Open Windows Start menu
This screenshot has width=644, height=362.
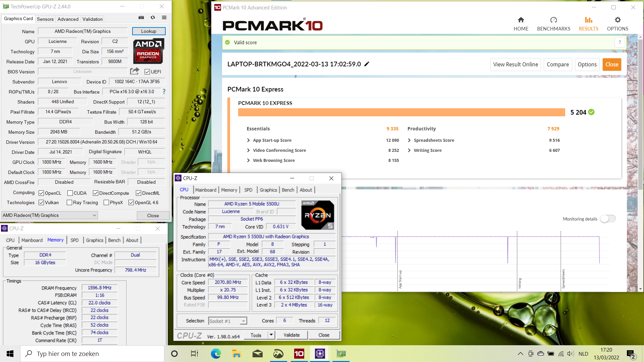coord(10,354)
